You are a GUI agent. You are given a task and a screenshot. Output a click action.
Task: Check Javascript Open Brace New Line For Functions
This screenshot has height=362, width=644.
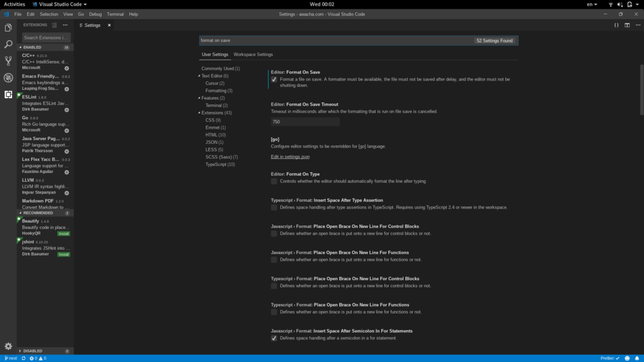(x=274, y=260)
